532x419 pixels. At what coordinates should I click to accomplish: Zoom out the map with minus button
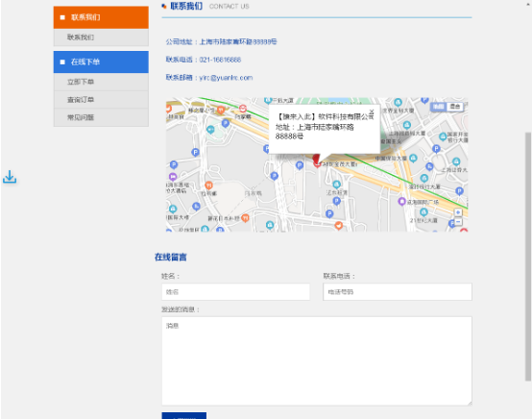click(458, 222)
